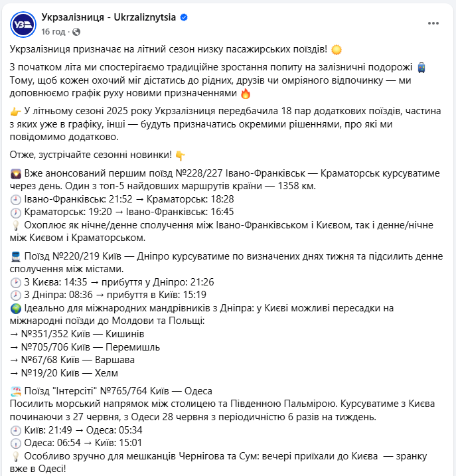Viewport: 456px width, 476px height.
Task: Click the lightbulb emoji before "Охоплює як нічне"
Action: [16, 225]
